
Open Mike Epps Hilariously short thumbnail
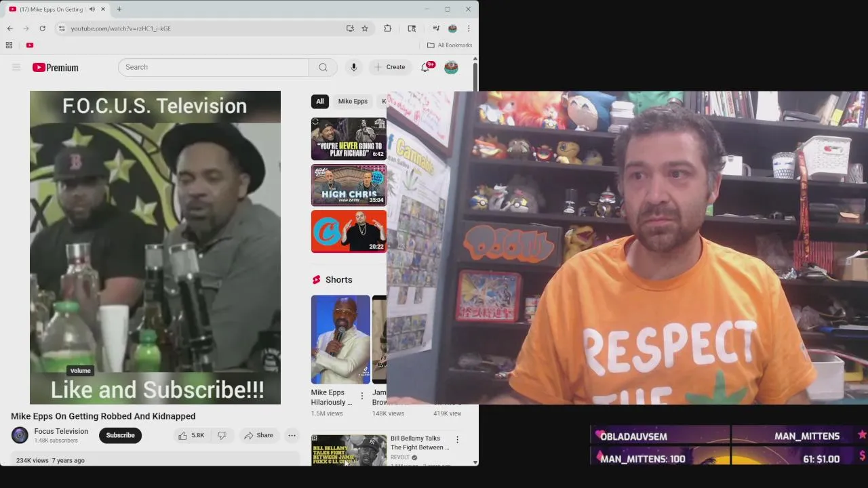coord(340,340)
